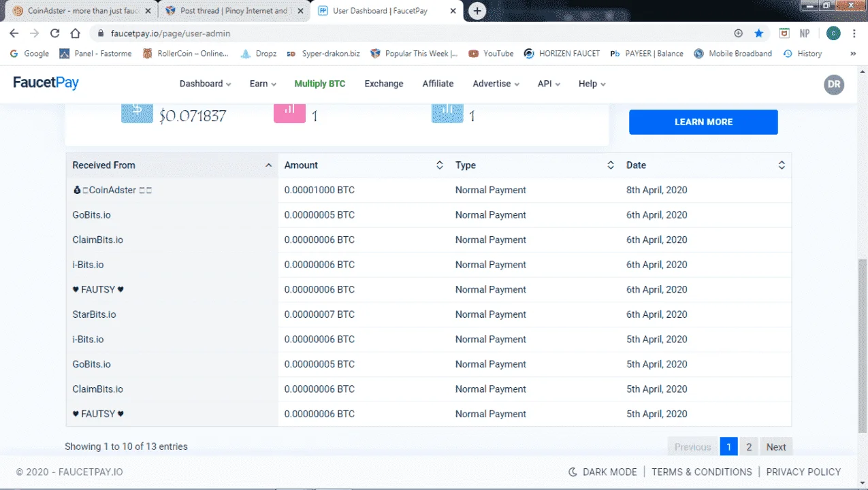
Task: Open the History bookmark
Action: 803,54
